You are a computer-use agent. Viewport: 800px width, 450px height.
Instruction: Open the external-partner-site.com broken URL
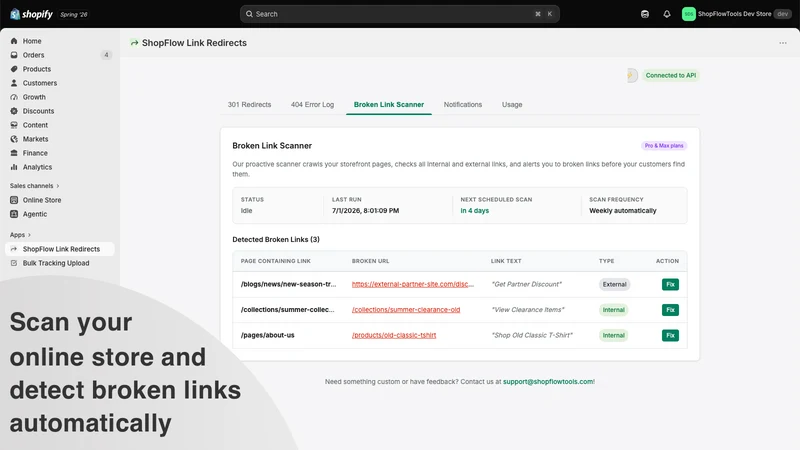coord(413,284)
